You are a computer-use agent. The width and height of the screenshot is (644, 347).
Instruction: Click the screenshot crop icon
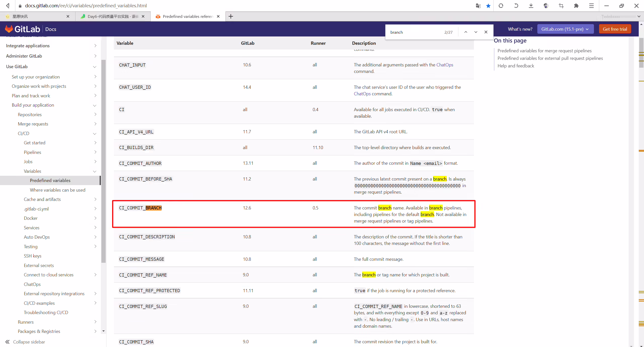pyautogui.click(x=561, y=6)
